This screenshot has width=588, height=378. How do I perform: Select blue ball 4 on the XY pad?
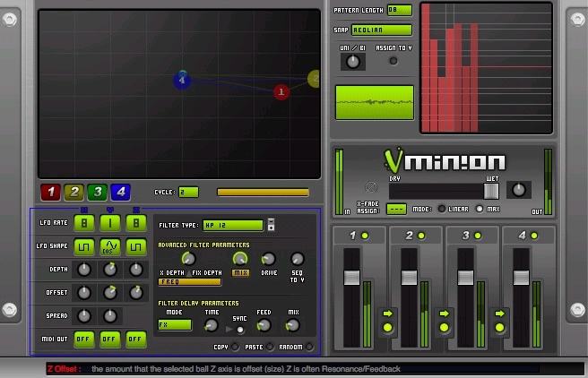point(182,81)
